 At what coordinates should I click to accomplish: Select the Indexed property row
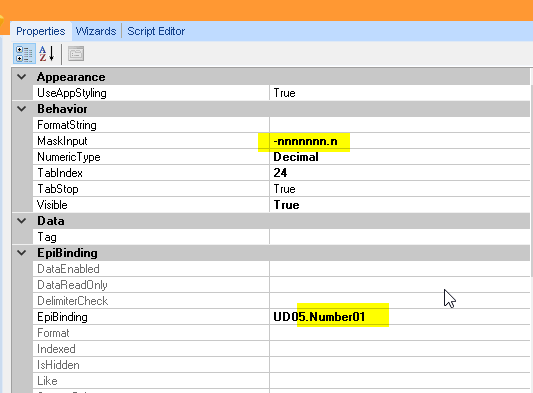pos(281,349)
